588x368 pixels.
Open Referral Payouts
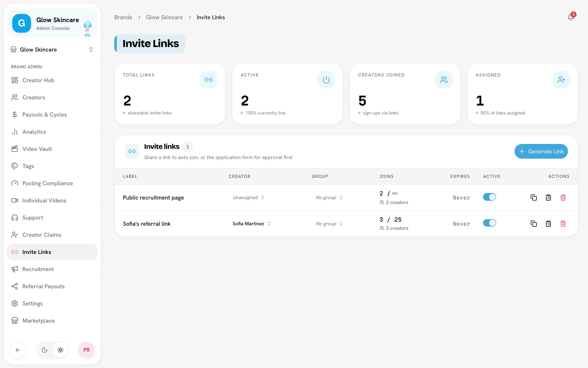click(x=52, y=286)
